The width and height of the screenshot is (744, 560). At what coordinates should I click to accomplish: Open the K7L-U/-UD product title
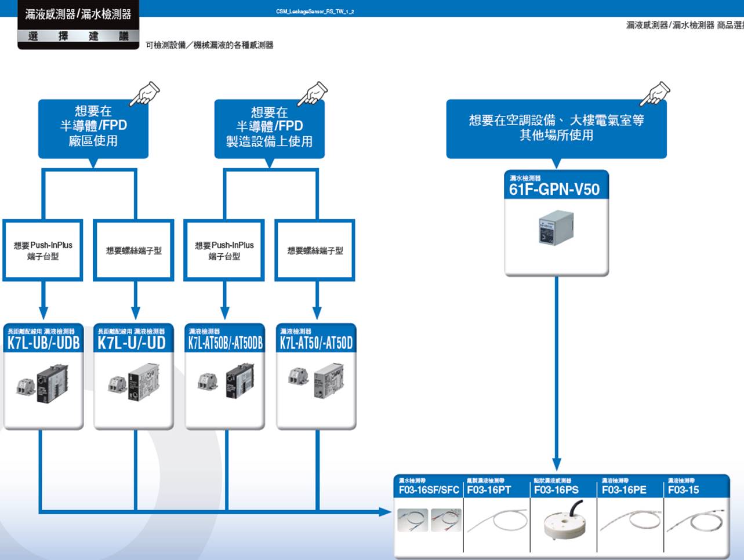tap(132, 343)
